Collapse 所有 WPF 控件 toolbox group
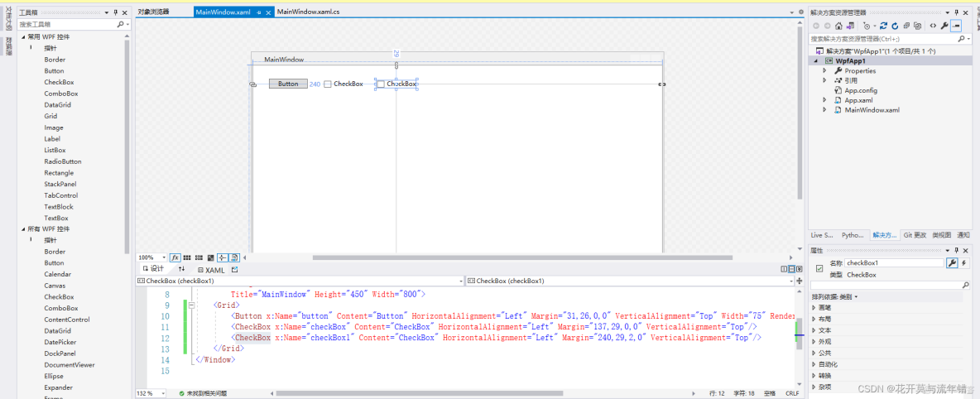 click(x=23, y=229)
